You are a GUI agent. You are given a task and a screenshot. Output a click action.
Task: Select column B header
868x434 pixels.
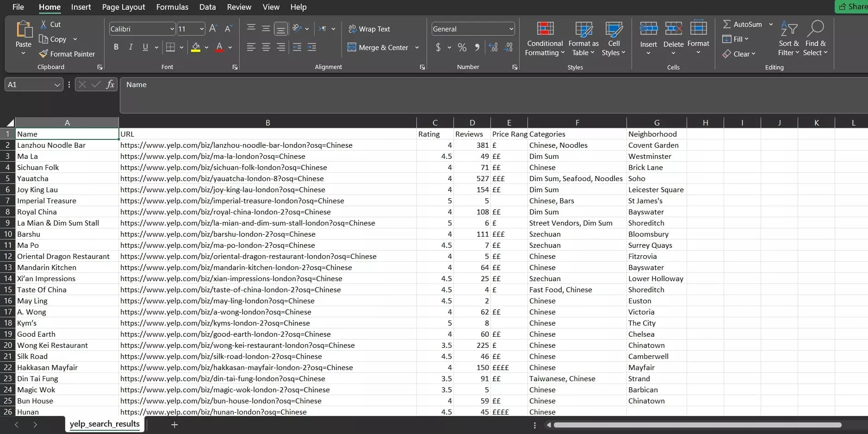tap(267, 123)
